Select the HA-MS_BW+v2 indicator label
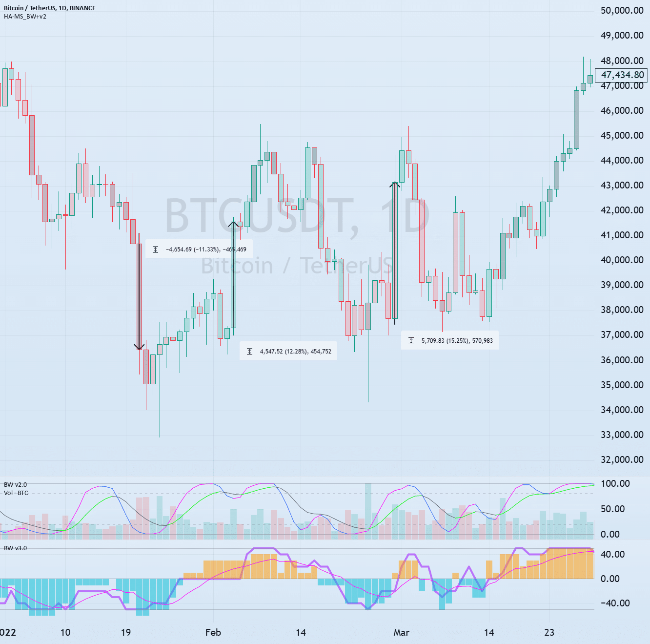The height and width of the screenshot is (644, 650). 25,17
